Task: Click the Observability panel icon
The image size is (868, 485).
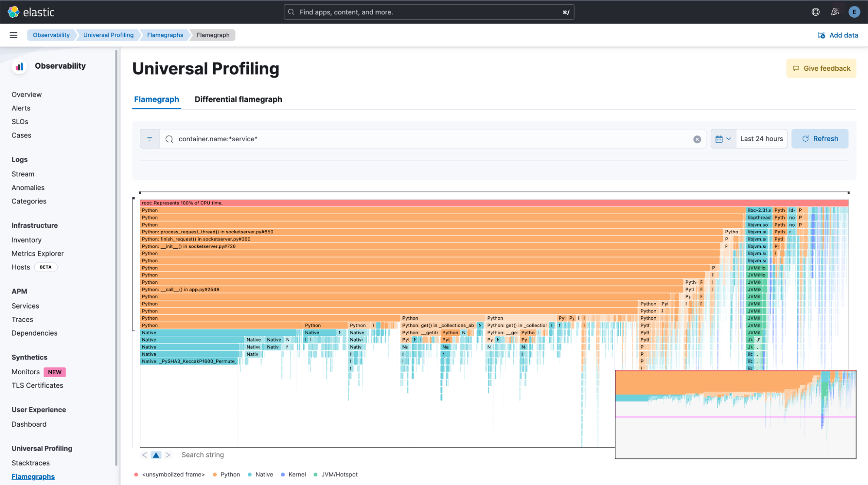Action: pyautogui.click(x=19, y=66)
